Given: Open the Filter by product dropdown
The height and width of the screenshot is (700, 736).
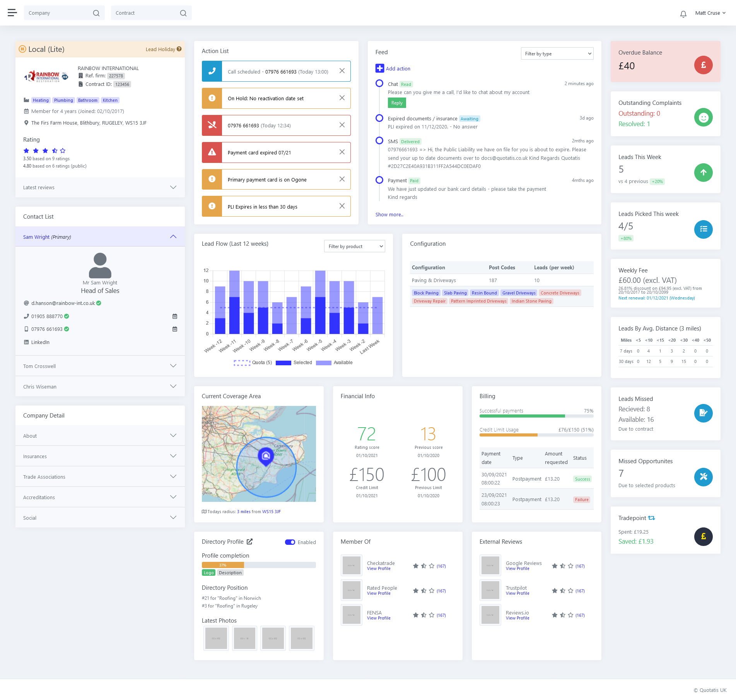Looking at the screenshot, I should click(354, 246).
